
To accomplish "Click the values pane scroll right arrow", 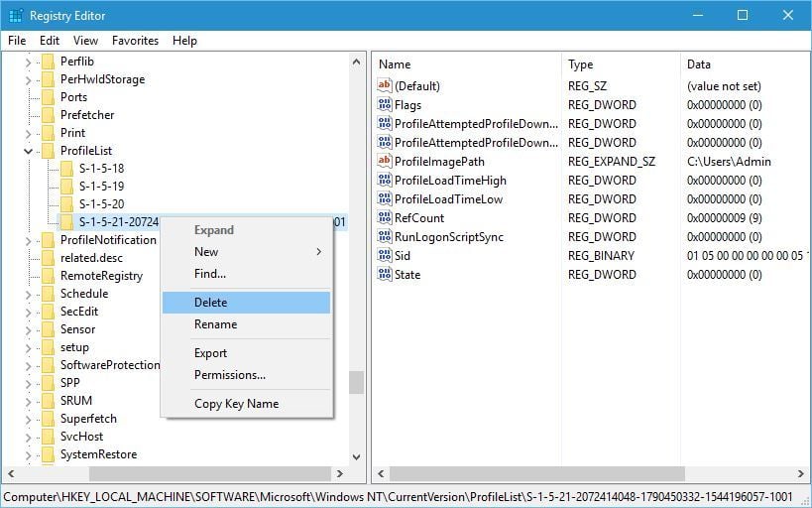I will pyautogui.click(x=801, y=473).
